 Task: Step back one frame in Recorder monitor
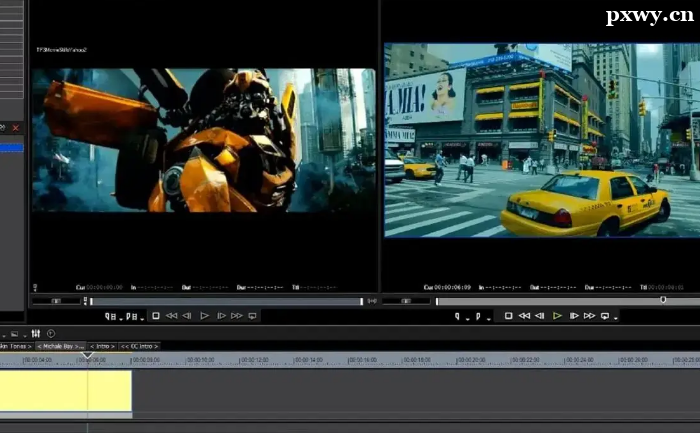pyautogui.click(x=540, y=316)
